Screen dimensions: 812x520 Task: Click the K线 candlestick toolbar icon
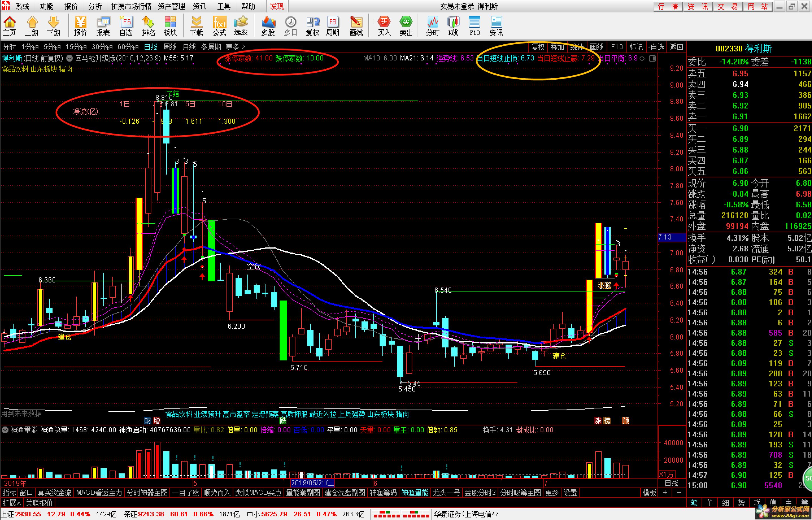(453, 26)
